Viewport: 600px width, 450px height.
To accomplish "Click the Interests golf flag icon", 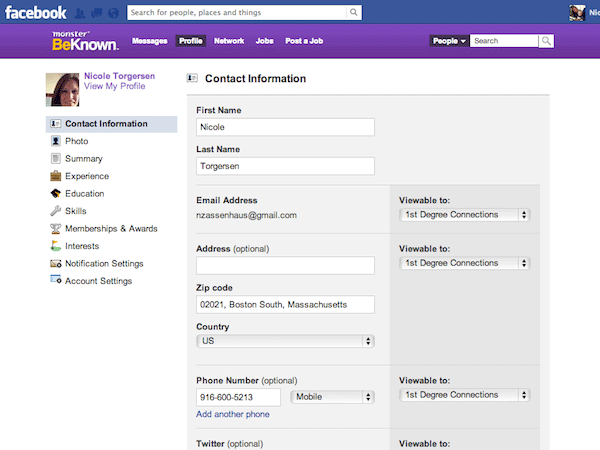I will click(x=55, y=246).
